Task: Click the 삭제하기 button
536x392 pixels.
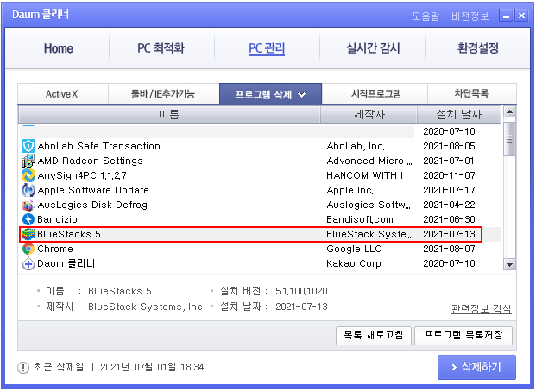Action: pyautogui.click(x=476, y=367)
